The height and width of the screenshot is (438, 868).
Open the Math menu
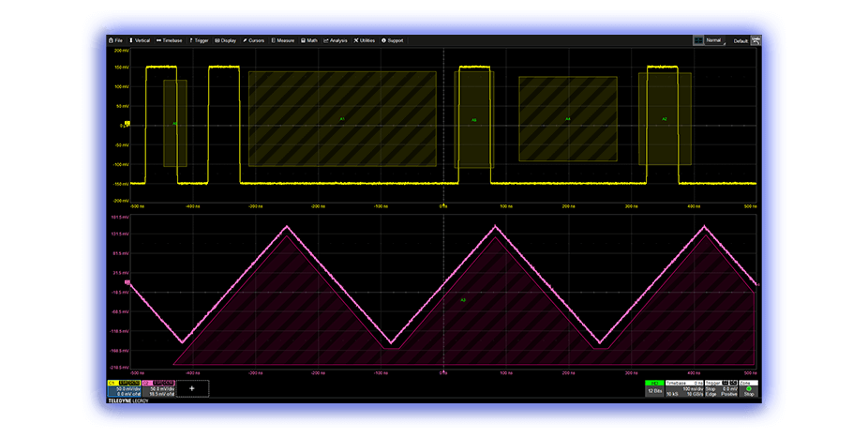tap(309, 40)
